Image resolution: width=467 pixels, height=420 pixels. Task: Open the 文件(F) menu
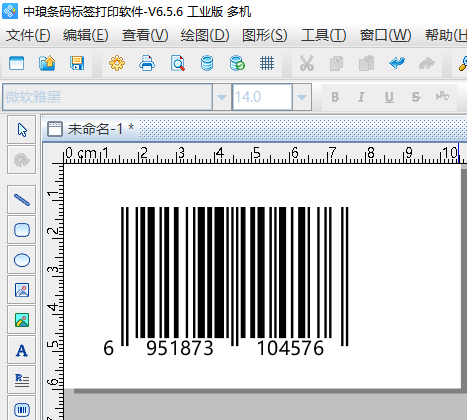[x=28, y=35]
